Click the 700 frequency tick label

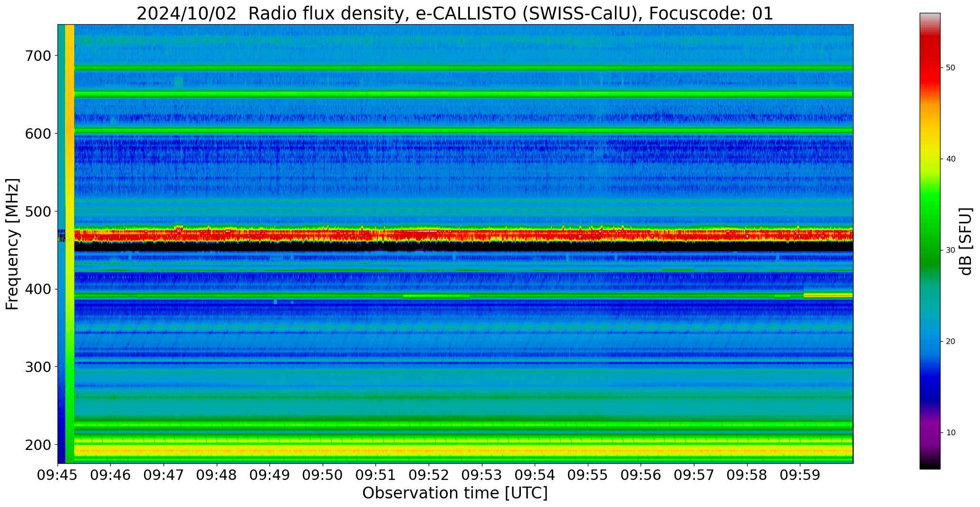click(x=38, y=56)
